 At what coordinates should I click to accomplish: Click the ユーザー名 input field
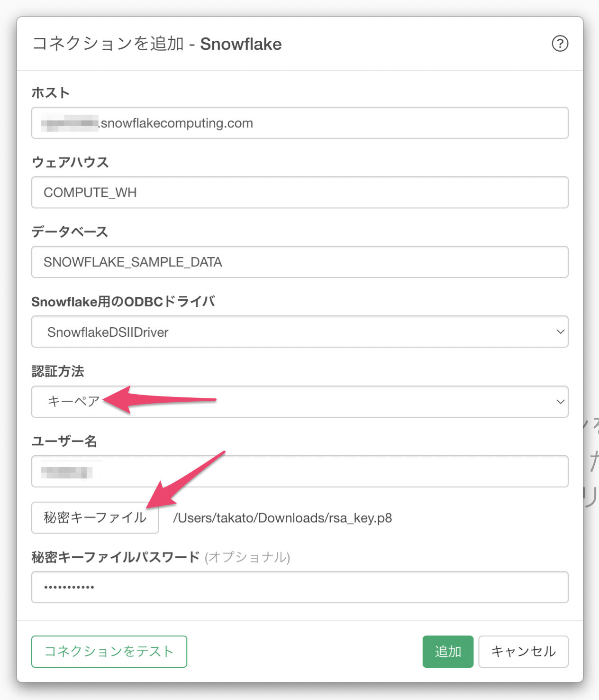tap(299, 471)
